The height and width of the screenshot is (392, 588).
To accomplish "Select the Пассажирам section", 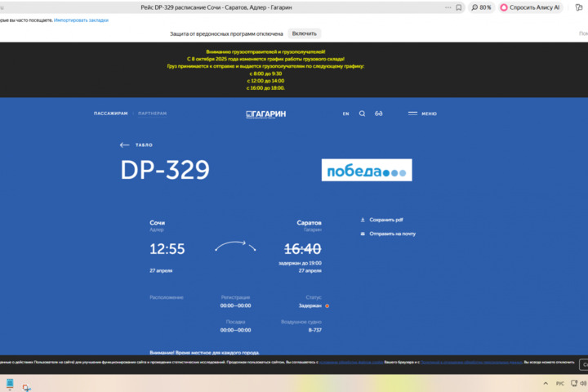I will (x=110, y=114).
